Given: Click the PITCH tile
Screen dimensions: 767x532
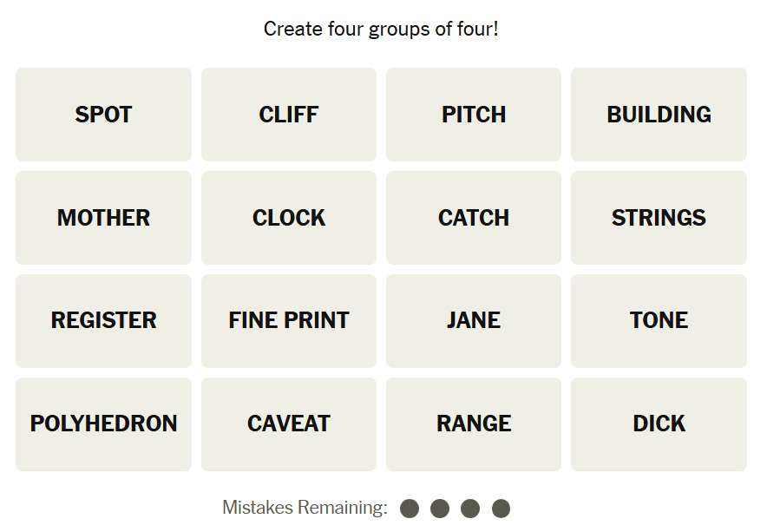Looking at the screenshot, I should (x=474, y=115).
